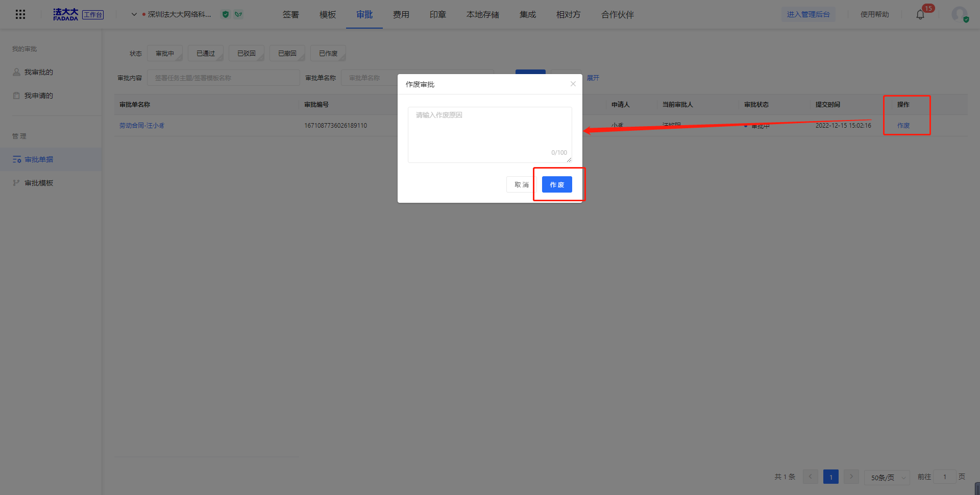Filter by status 已通过
Viewport: 980px width, 495px height.
coord(206,53)
